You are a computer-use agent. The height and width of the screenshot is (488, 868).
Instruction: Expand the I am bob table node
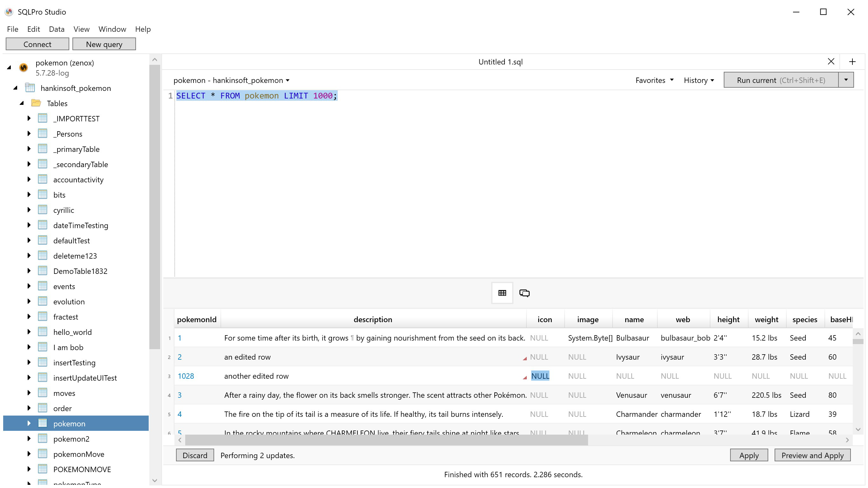coord(29,347)
